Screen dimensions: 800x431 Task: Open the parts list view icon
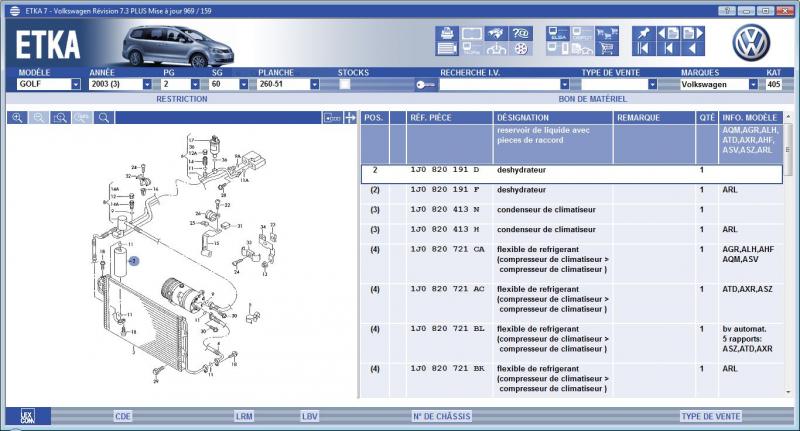tap(447, 49)
